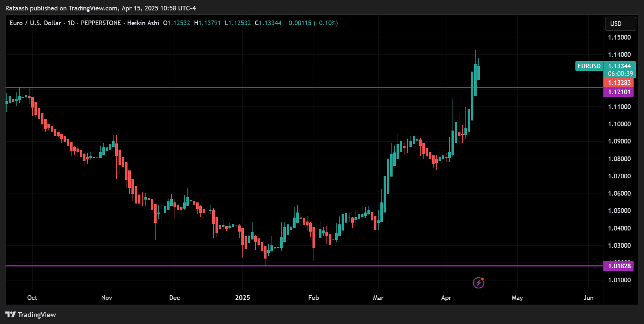This screenshot has height=324, width=644.
Task: Toggle the USD currency display button
Action: click(x=620, y=24)
